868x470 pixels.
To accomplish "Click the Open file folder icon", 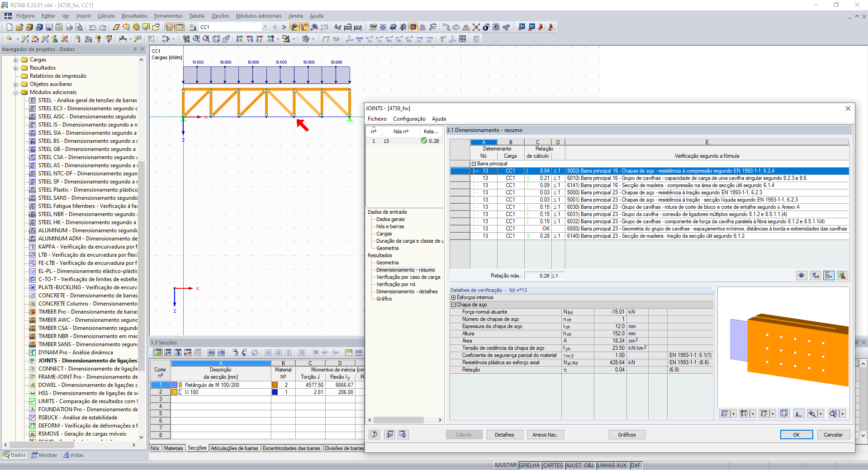I will 19,27.
